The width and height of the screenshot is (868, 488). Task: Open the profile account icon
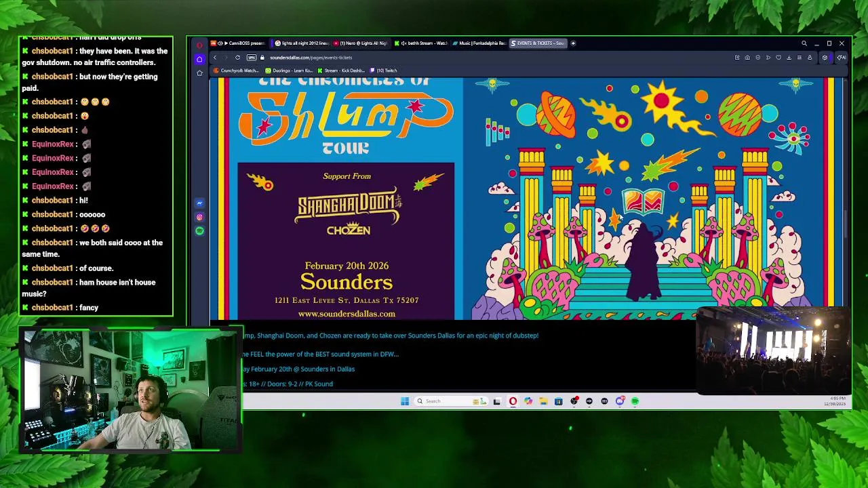click(x=810, y=58)
